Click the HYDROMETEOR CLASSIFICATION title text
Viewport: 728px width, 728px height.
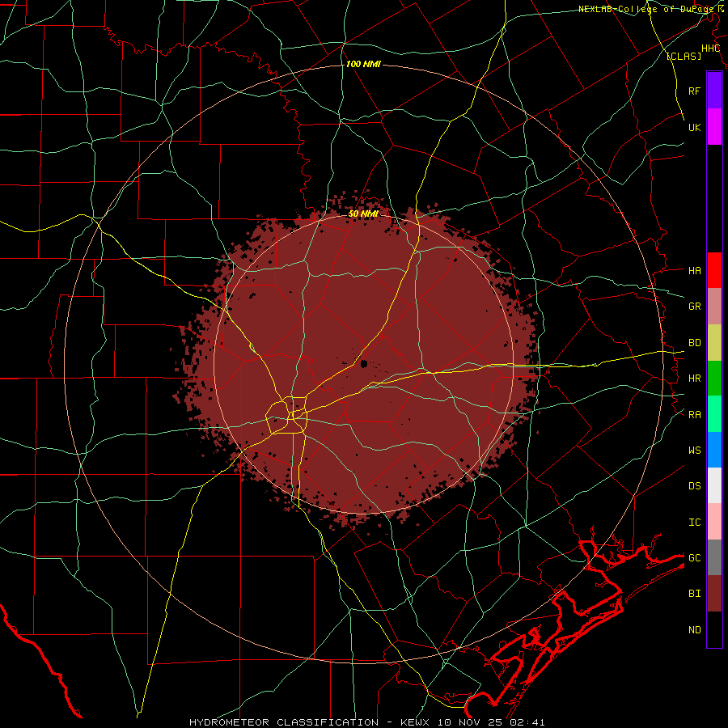pos(284,722)
